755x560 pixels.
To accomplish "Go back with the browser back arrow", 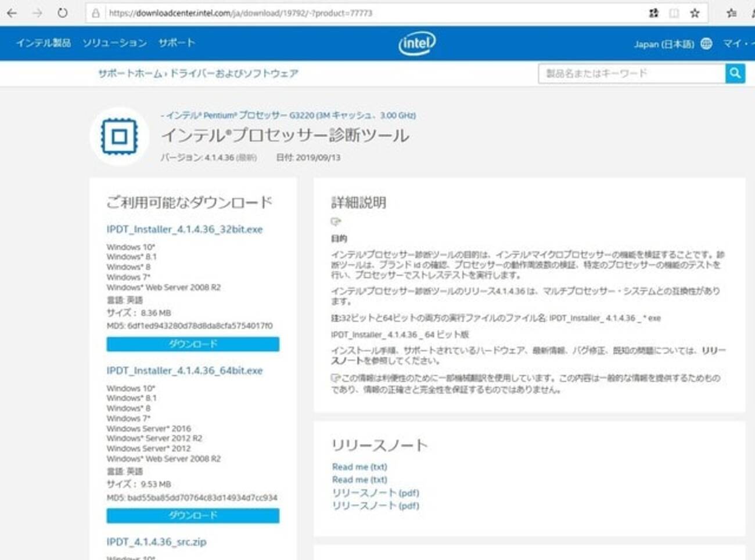I will coord(12,13).
